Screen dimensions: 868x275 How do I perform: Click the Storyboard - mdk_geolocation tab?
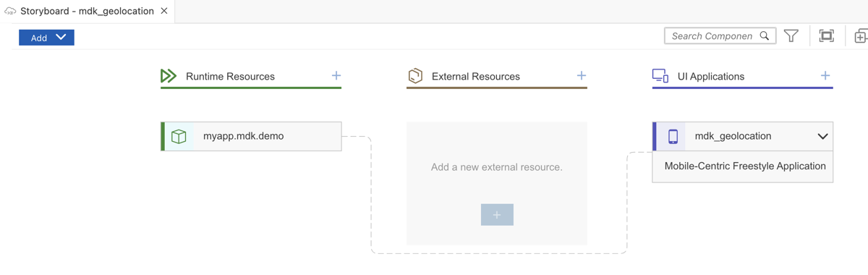[87, 11]
